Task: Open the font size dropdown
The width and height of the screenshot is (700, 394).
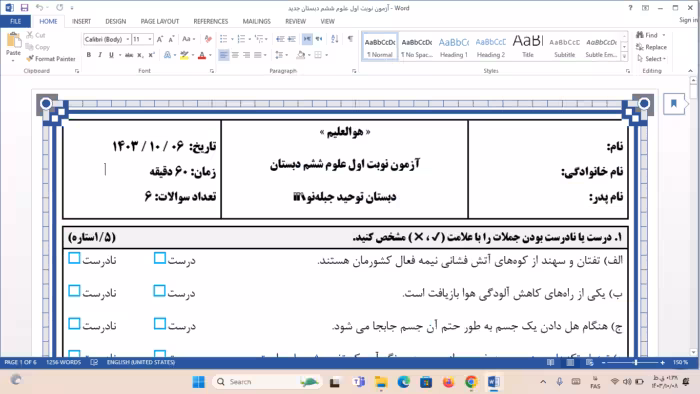Action: [x=150, y=39]
